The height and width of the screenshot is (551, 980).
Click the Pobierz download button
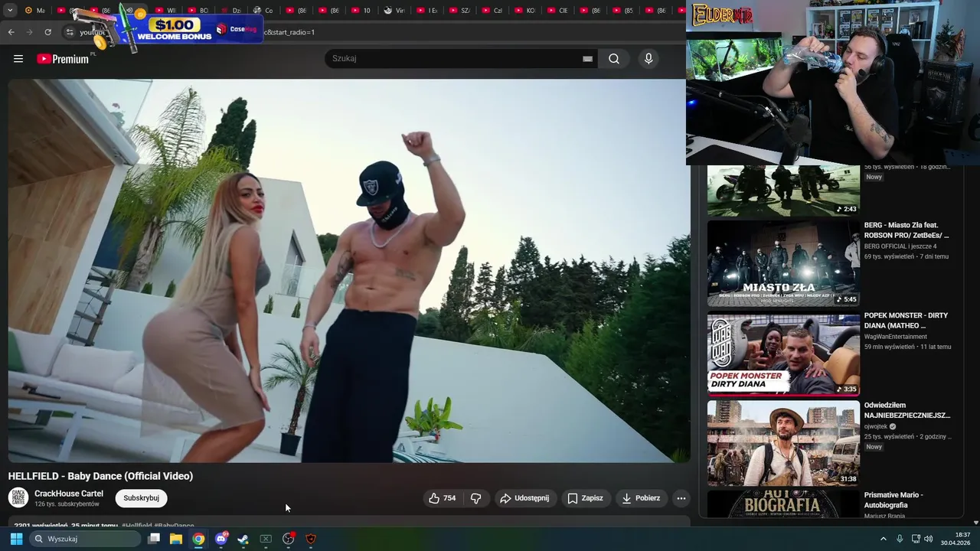(641, 498)
